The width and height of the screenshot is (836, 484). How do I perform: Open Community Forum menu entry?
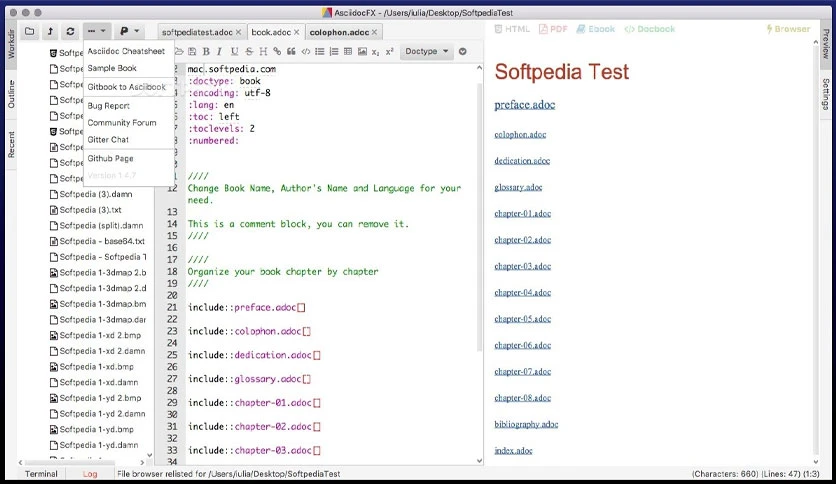pyautogui.click(x=122, y=123)
